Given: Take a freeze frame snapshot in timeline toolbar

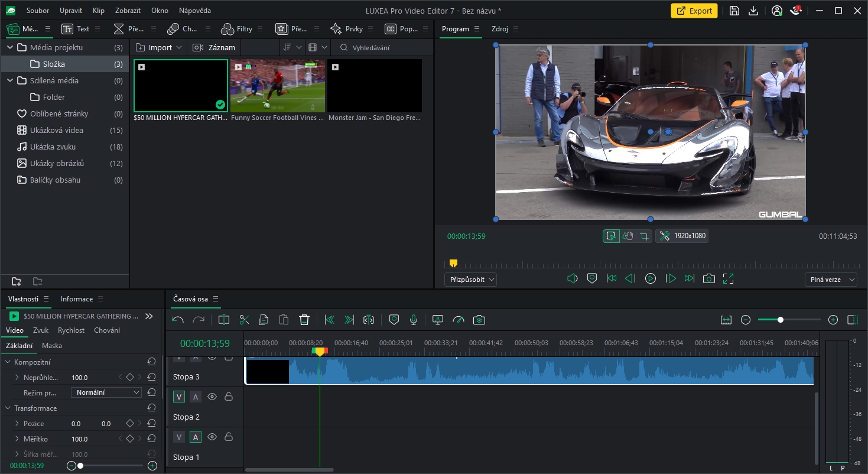Looking at the screenshot, I should [x=479, y=320].
